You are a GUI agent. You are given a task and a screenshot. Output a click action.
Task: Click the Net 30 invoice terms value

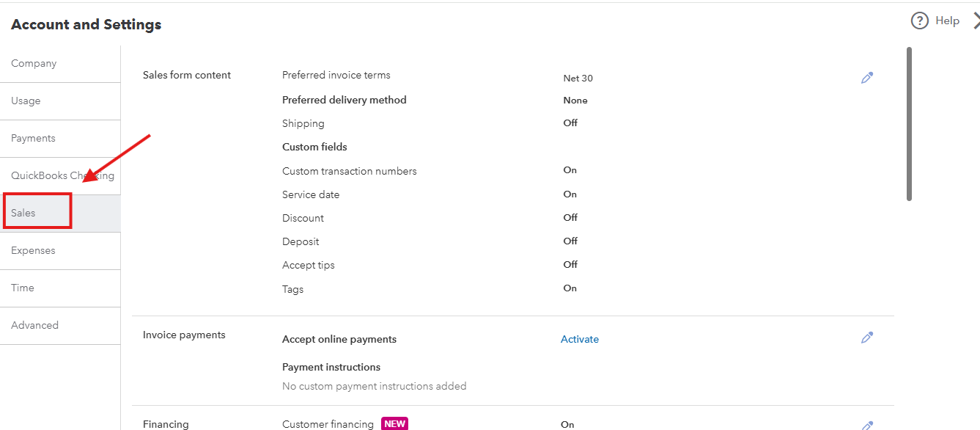[578, 78]
